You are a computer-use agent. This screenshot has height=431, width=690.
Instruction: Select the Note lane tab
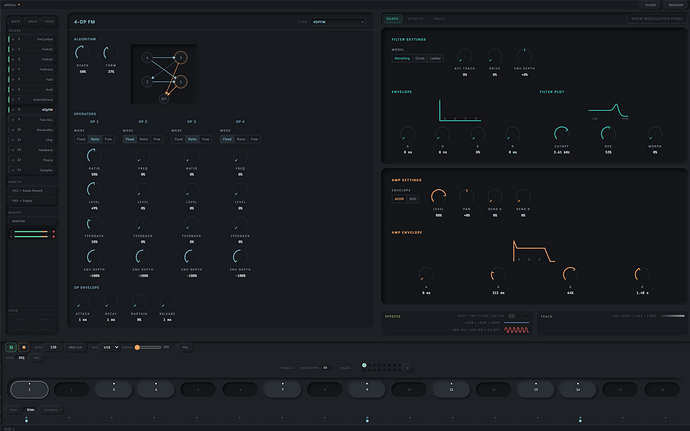click(14, 410)
